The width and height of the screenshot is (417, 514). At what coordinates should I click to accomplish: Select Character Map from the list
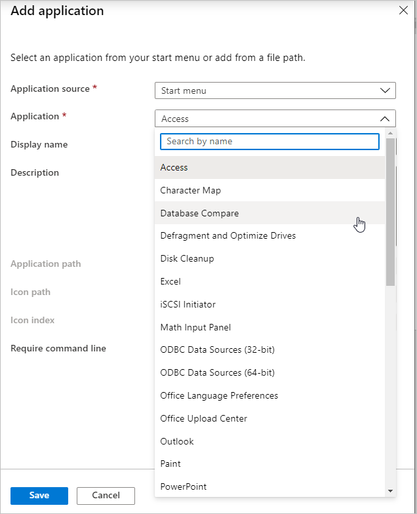270,190
